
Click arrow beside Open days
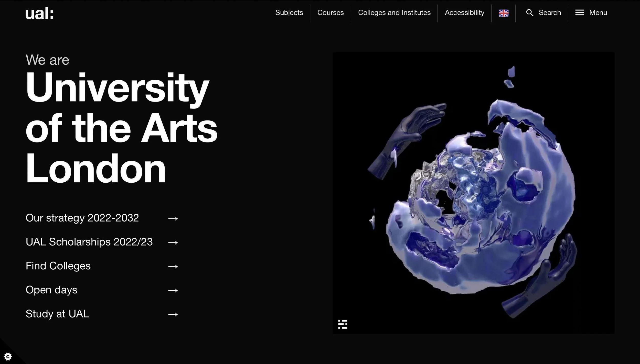tap(173, 290)
